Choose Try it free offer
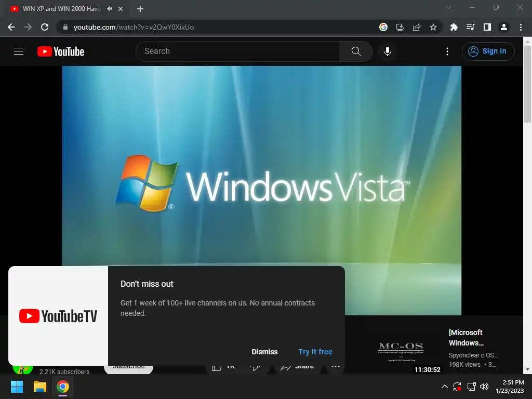532x399 pixels. (x=315, y=352)
